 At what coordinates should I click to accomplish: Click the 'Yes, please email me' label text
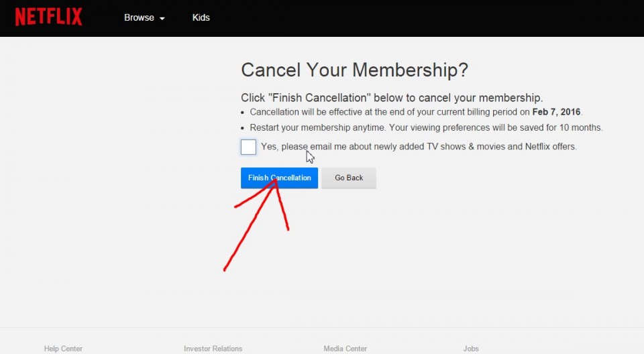tap(419, 146)
